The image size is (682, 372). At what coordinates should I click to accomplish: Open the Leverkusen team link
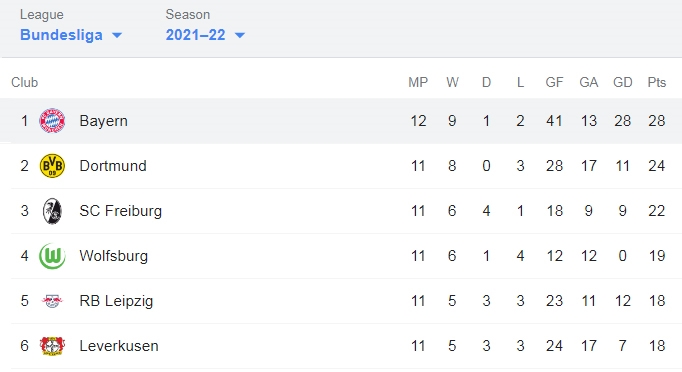(119, 346)
